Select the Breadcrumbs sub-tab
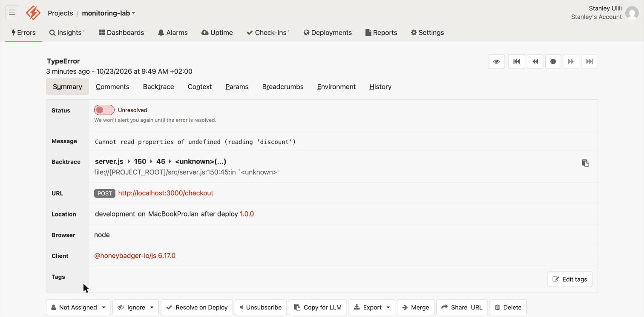The height and width of the screenshot is (317, 644). (x=283, y=86)
